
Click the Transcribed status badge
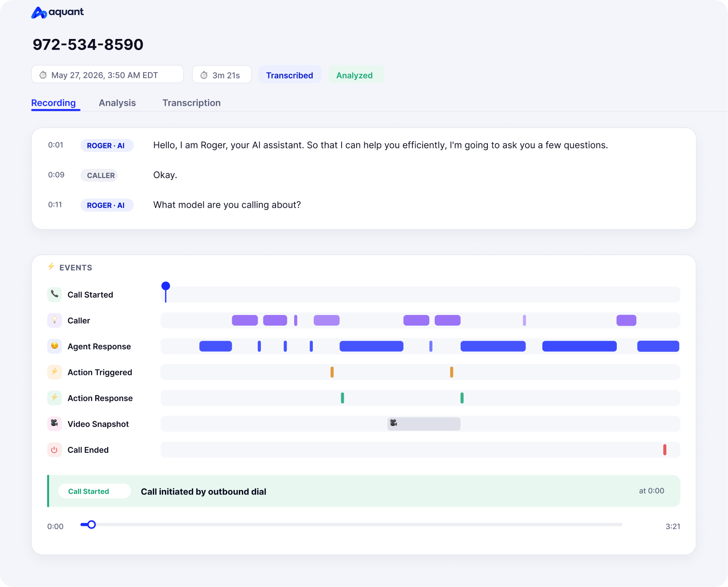pyautogui.click(x=290, y=75)
